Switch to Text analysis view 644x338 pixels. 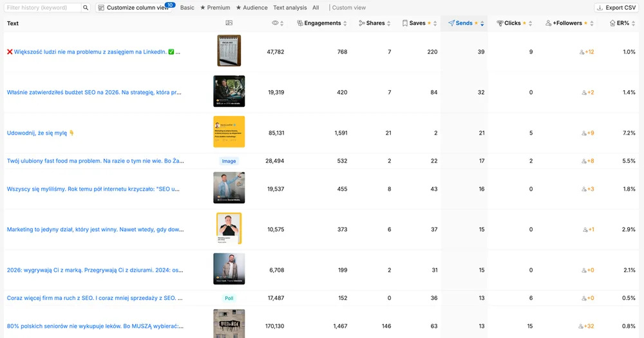pyautogui.click(x=290, y=7)
